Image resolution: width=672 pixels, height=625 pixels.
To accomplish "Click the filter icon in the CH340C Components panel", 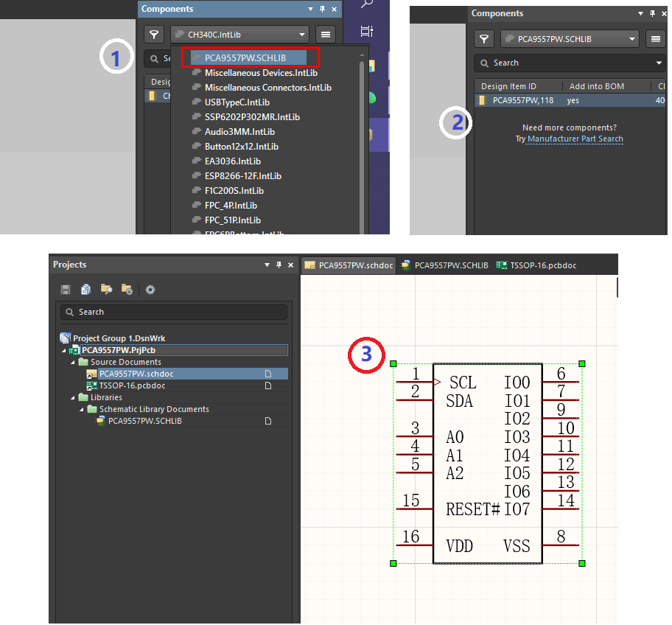I will pyautogui.click(x=154, y=35).
